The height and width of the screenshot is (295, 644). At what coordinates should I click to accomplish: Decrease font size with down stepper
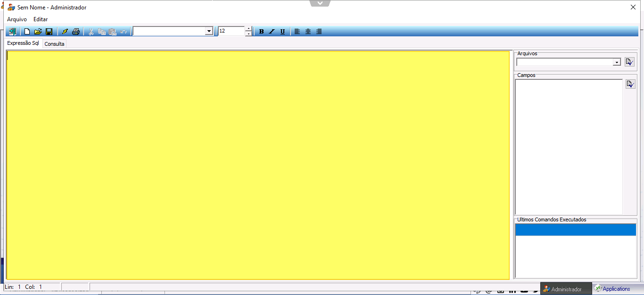(x=248, y=34)
